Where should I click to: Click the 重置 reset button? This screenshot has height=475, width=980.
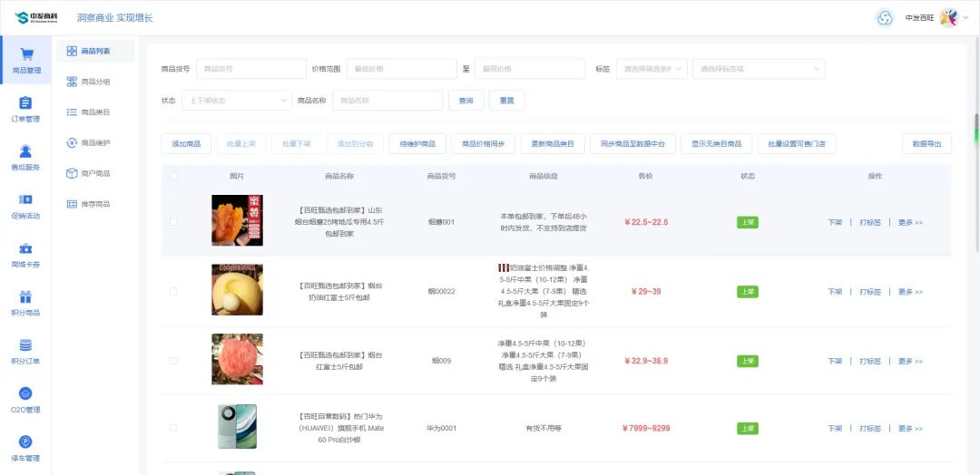click(x=507, y=101)
